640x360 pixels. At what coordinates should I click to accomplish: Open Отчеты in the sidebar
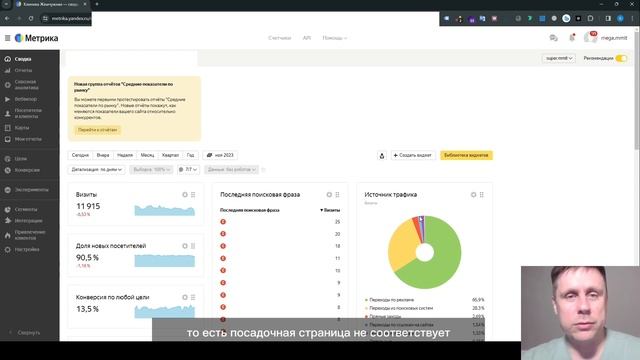point(23,70)
